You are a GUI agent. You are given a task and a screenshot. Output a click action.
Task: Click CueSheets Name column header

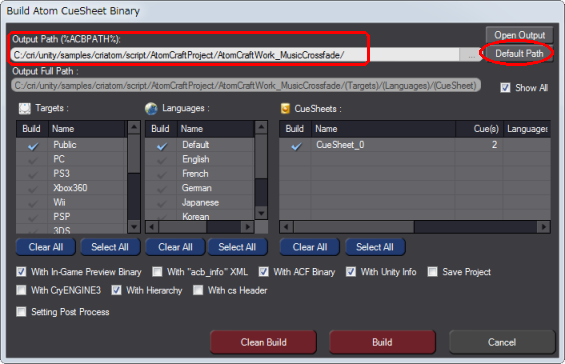[x=383, y=129]
